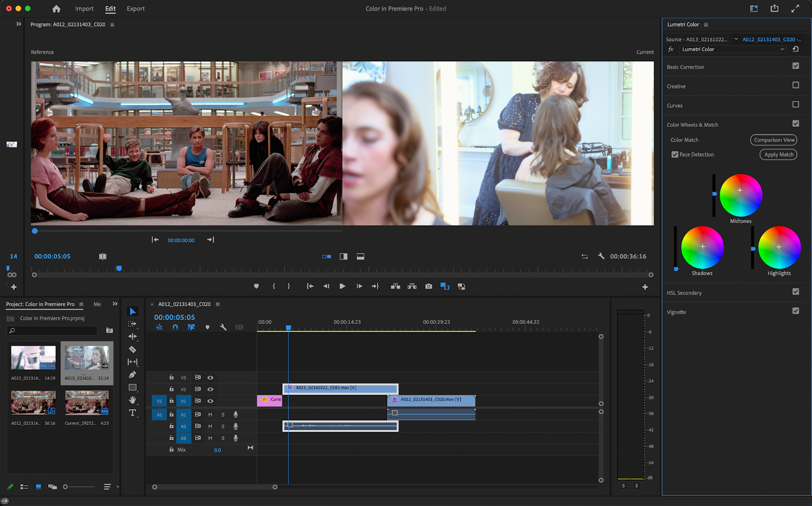Image resolution: width=812 pixels, height=506 pixels.
Task: Click the Lift button
Action: click(395, 286)
